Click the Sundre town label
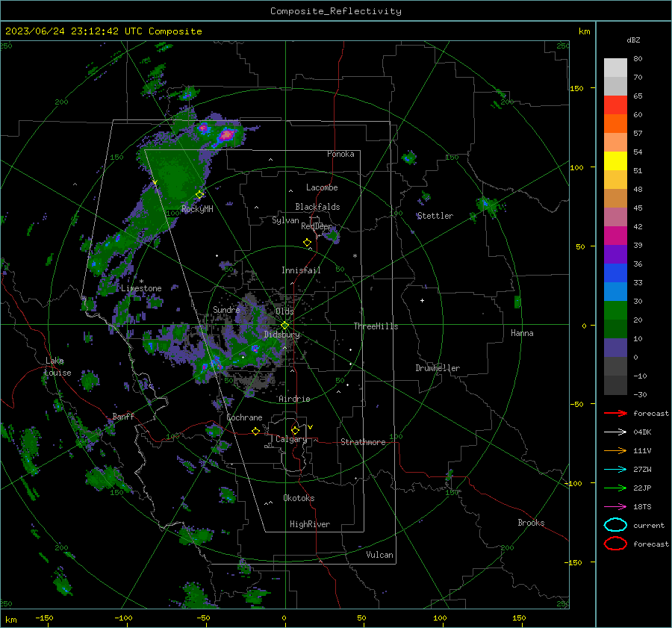672x628 pixels. [x=226, y=309]
